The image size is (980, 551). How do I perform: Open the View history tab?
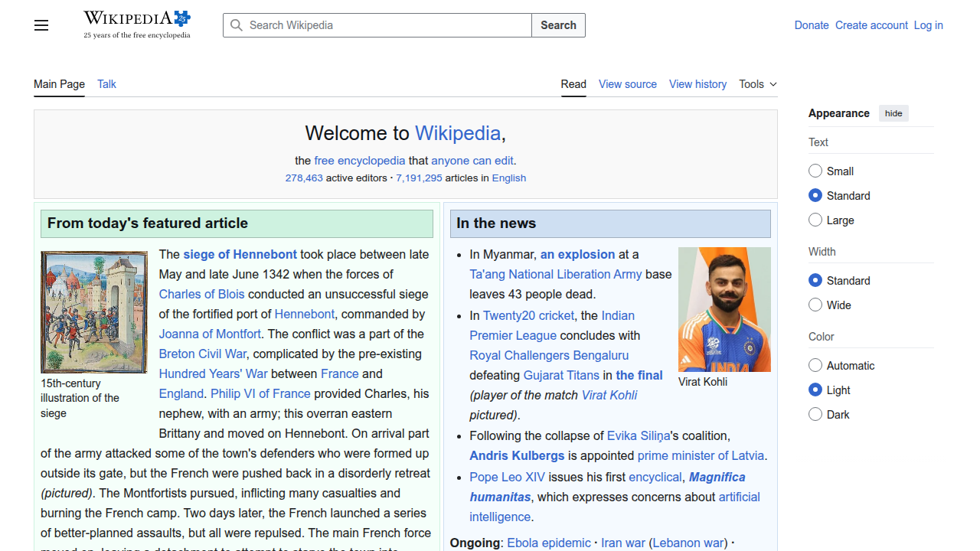(697, 84)
